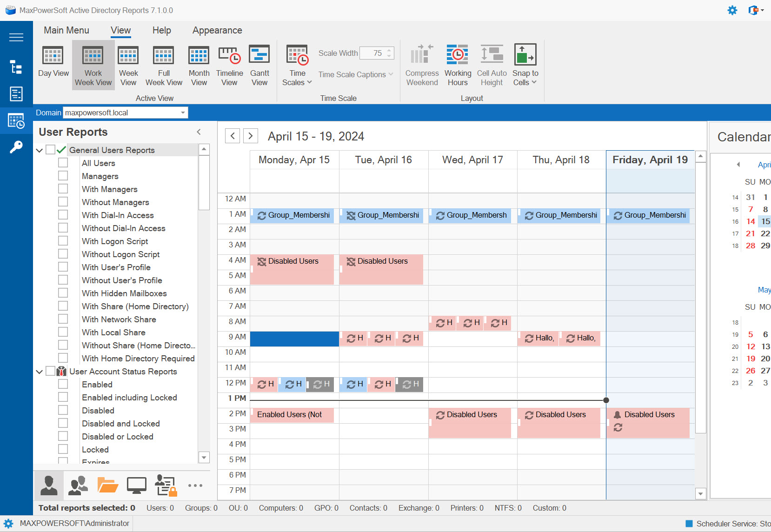This screenshot has height=532, width=771.
Task: Open Enabled Users appointment on Monday
Action: 292,415
